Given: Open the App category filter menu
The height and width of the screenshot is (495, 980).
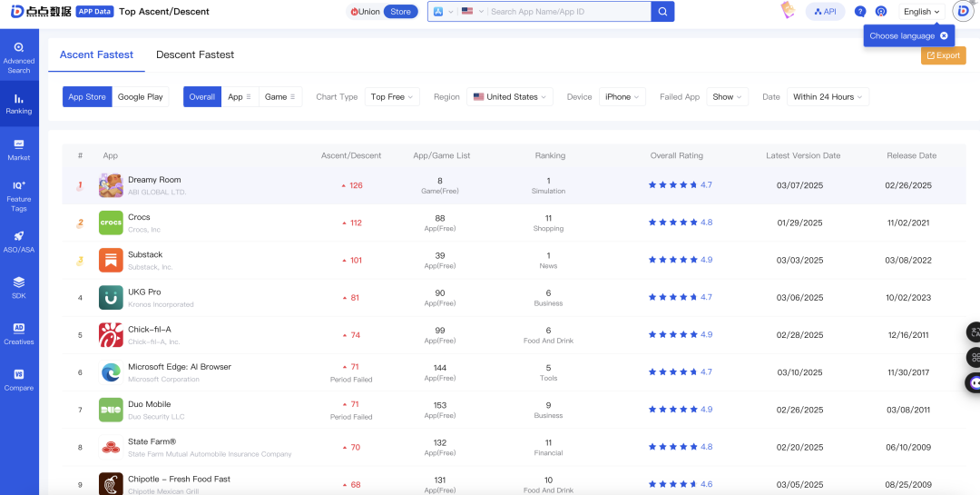Looking at the screenshot, I should [240, 97].
